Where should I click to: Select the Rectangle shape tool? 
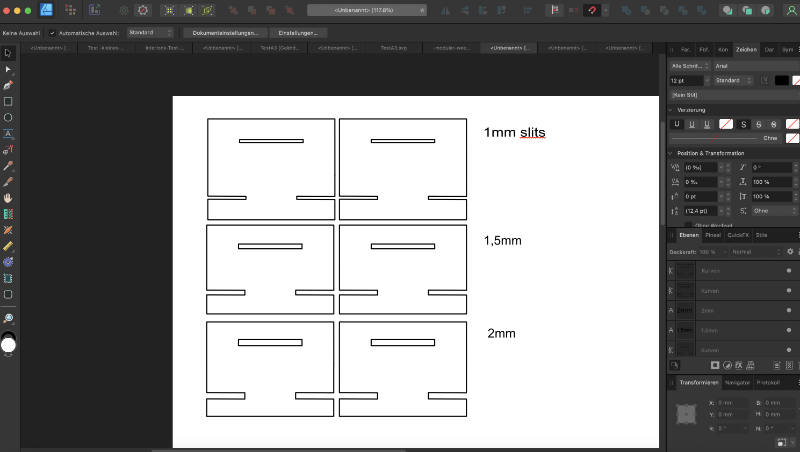pyautogui.click(x=8, y=101)
